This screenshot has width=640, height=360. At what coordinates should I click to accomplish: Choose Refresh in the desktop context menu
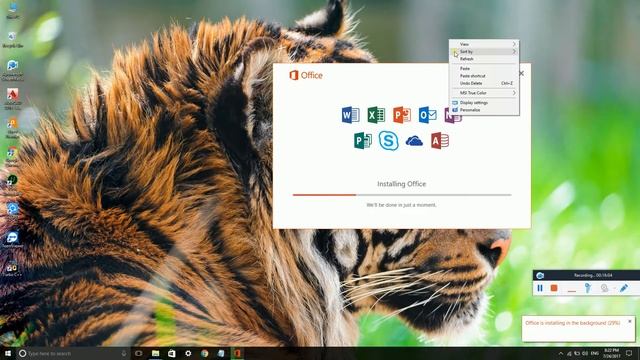coord(484,59)
